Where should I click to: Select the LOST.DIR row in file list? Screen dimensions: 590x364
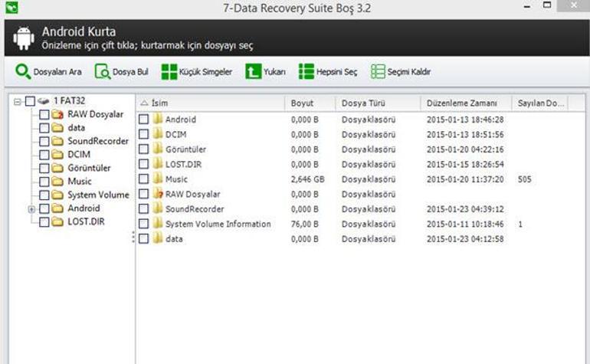182,164
